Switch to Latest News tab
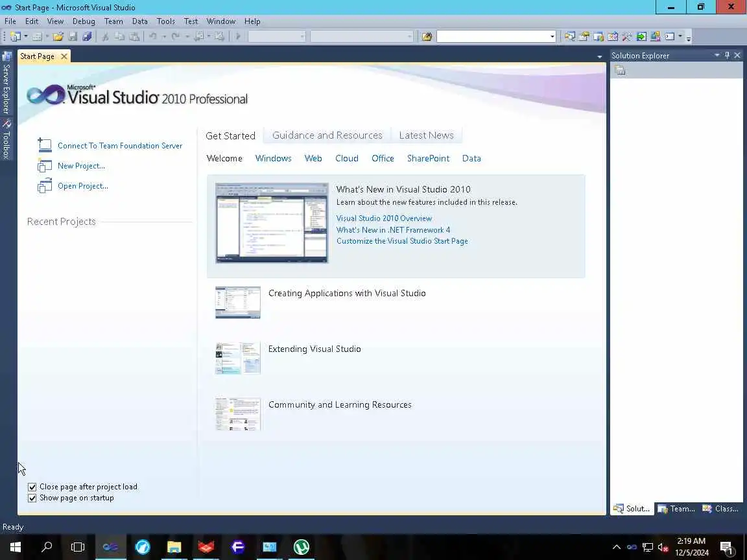747x560 pixels. tap(427, 135)
